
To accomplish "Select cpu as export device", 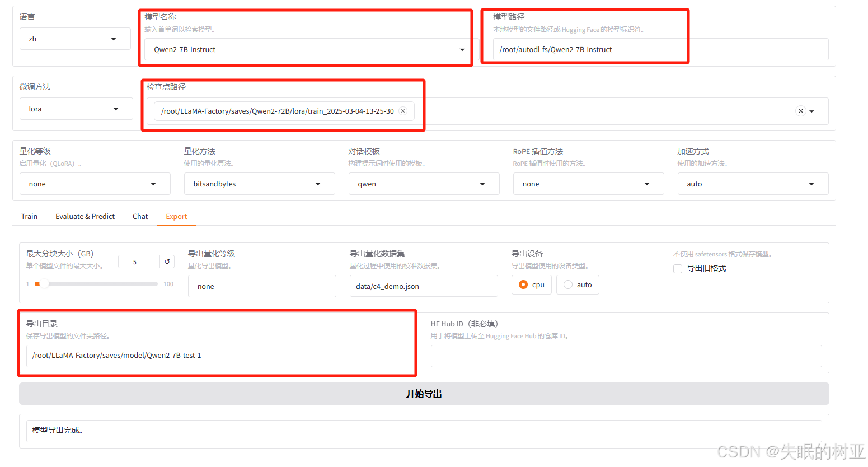I will (532, 284).
